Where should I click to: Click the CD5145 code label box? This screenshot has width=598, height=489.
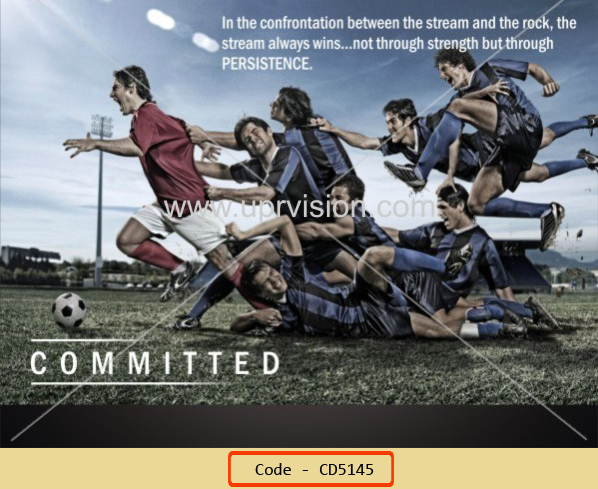[311, 469]
